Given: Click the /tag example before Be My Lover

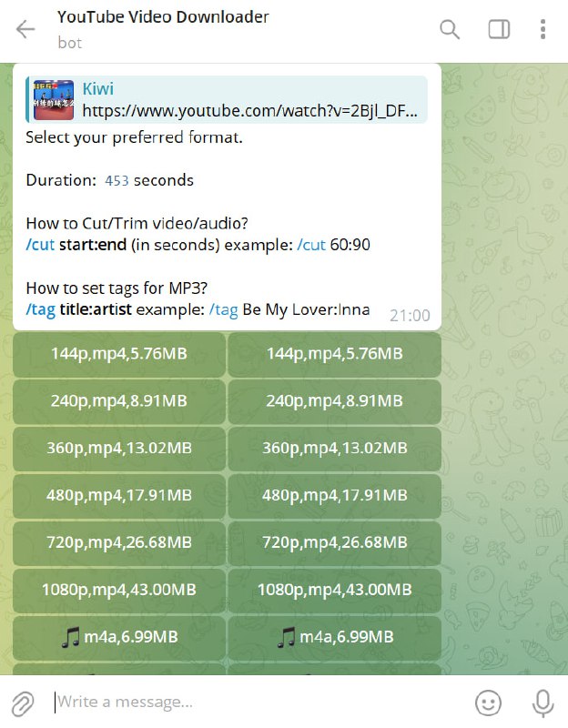Looking at the screenshot, I should (x=223, y=310).
